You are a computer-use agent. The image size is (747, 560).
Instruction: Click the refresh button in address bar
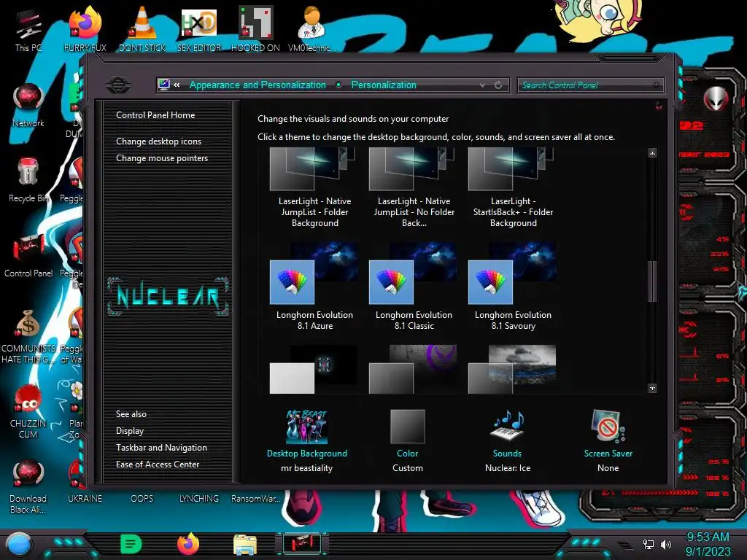click(498, 85)
